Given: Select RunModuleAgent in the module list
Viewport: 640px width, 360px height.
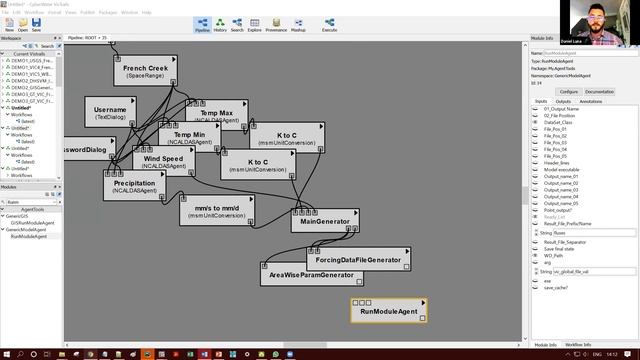Looking at the screenshot, I should (29, 236).
